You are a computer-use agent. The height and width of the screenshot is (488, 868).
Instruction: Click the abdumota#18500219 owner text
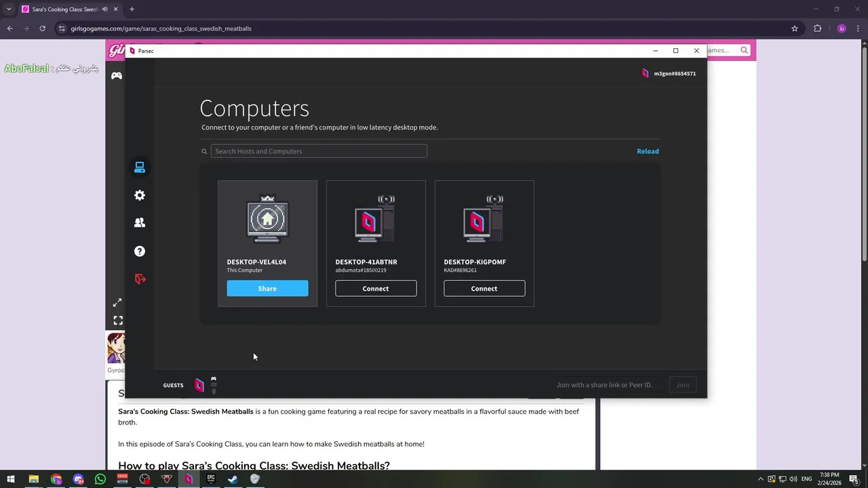pyautogui.click(x=361, y=270)
